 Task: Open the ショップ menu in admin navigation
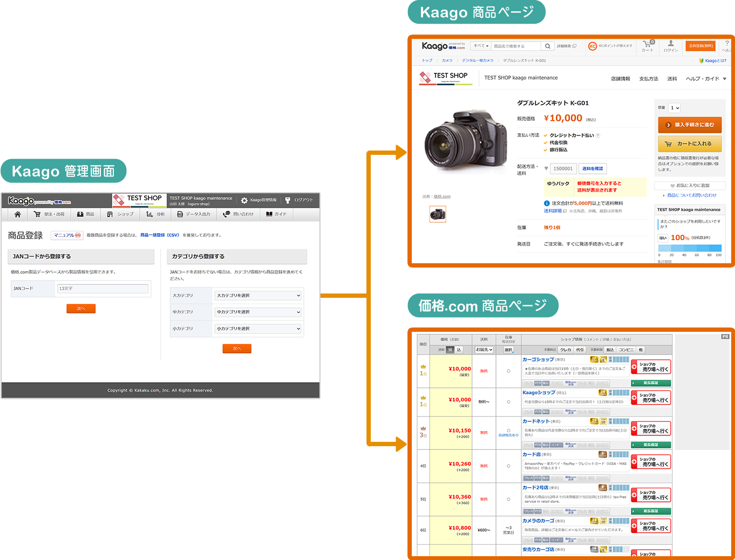(120, 214)
